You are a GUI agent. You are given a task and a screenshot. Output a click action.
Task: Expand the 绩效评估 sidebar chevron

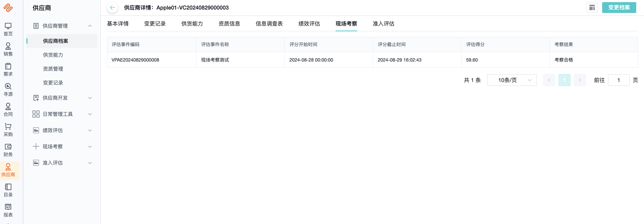click(x=90, y=130)
